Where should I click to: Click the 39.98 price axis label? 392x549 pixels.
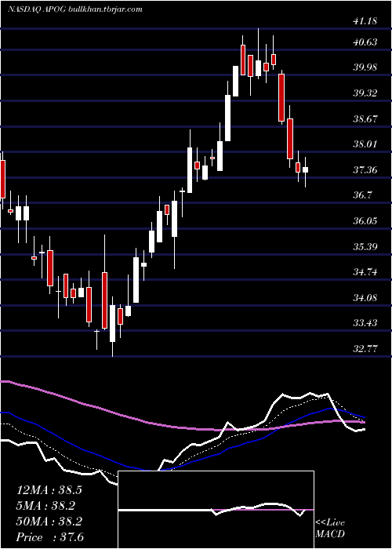point(365,67)
